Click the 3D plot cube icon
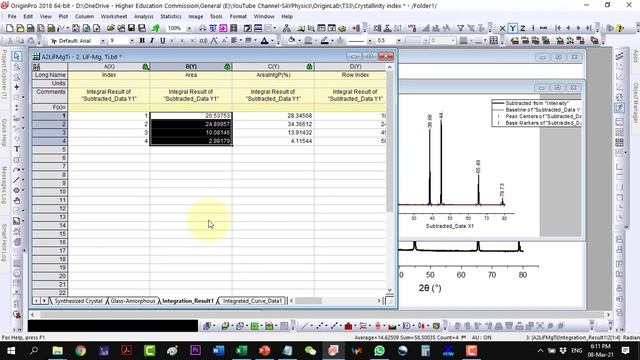This screenshot has width=640, height=360. click(x=207, y=326)
